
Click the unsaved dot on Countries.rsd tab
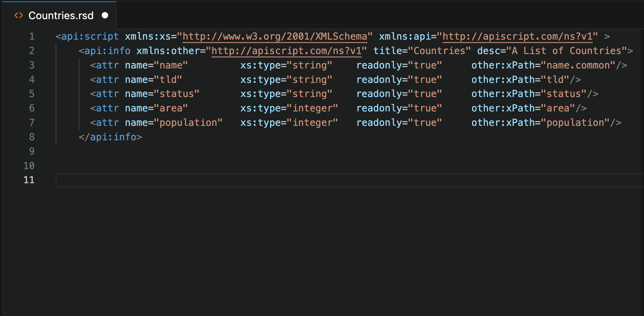pyautogui.click(x=105, y=15)
